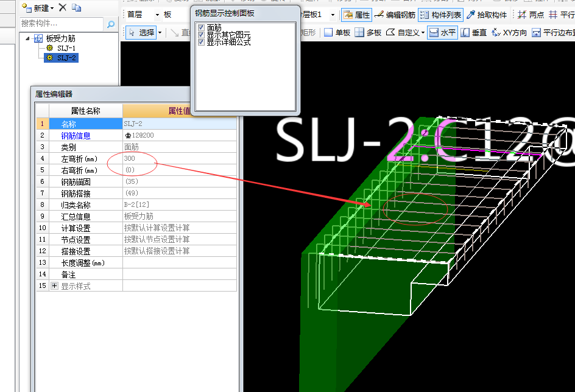Select the 多板 multi slab mode
The width and height of the screenshot is (575, 392).
(x=369, y=33)
